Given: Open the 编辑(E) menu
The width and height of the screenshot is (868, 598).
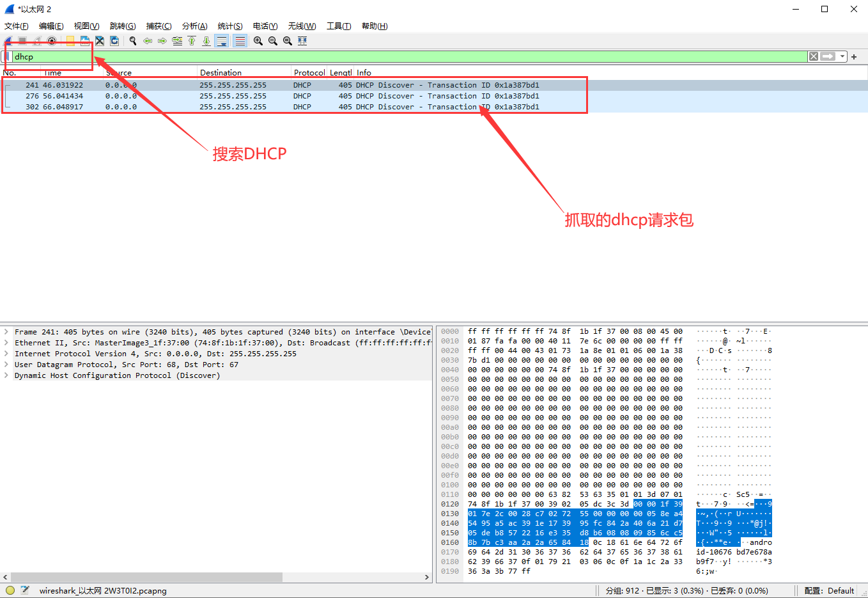Looking at the screenshot, I should click(x=51, y=26).
